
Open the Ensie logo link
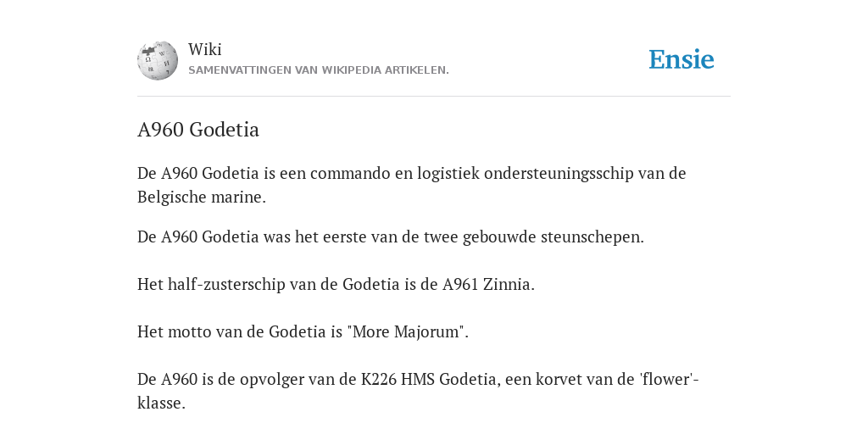click(682, 60)
